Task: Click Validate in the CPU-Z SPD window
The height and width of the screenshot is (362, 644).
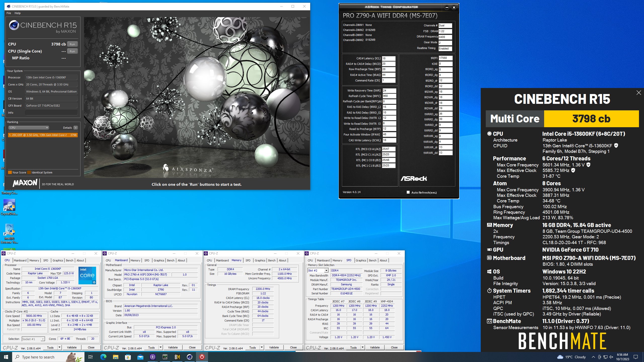Action: tap(375, 347)
